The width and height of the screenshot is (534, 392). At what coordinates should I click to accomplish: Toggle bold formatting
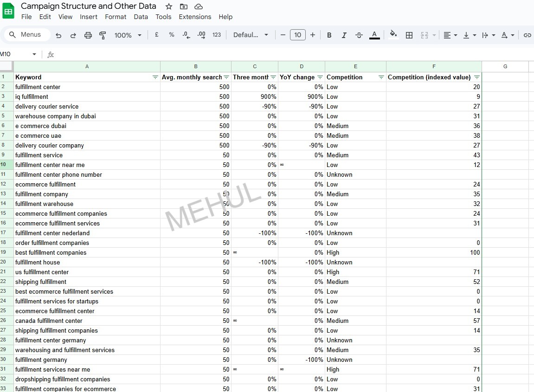pos(329,35)
